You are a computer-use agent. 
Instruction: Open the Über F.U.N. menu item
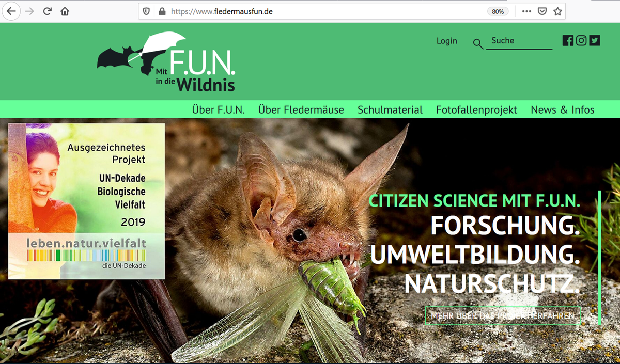point(218,110)
